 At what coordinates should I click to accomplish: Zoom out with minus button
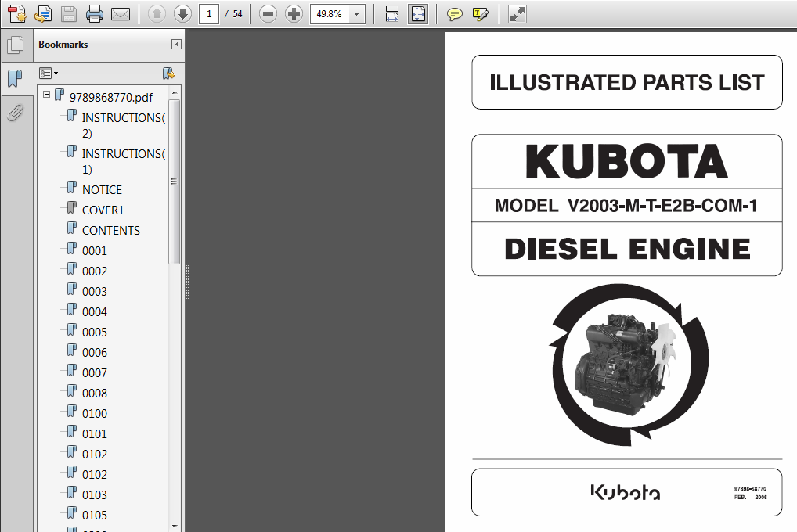pyautogui.click(x=268, y=14)
